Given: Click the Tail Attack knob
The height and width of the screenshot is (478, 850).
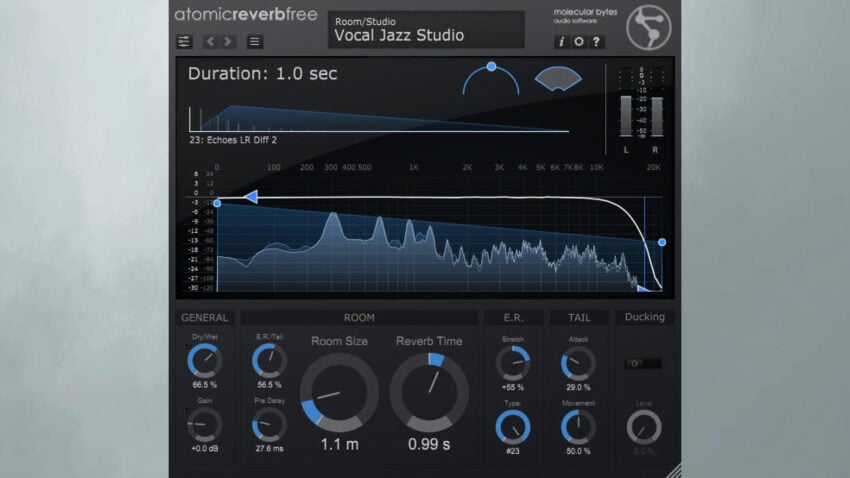Looking at the screenshot, I should tap(578, 363).
